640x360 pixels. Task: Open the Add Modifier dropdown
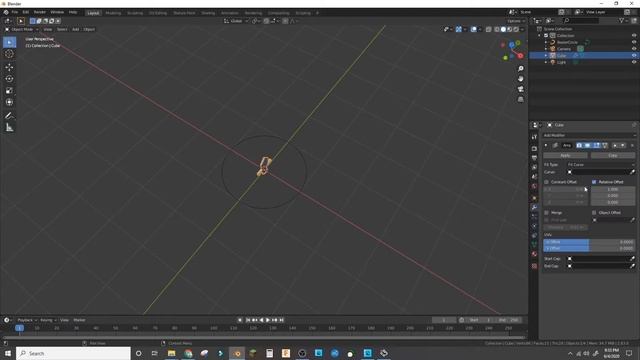click(589, 136)
